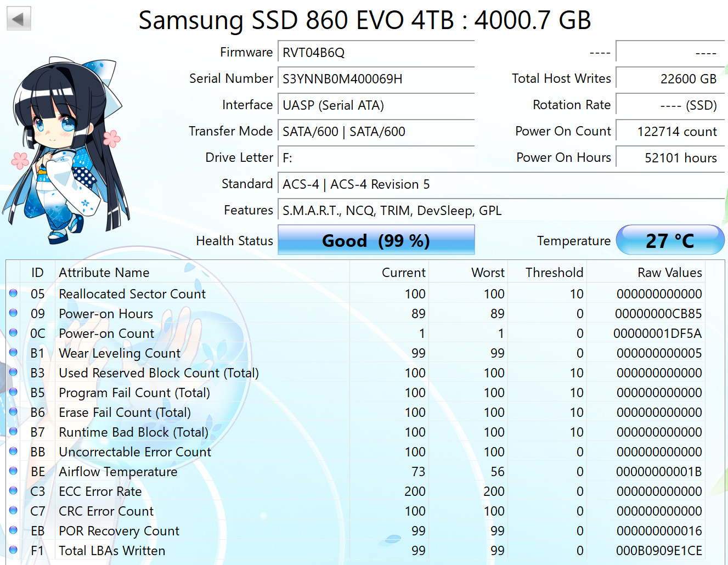728x565 pixels.
Task: Click status orb for Reallocated Sector Count
Action: click(x=13, y=293)
